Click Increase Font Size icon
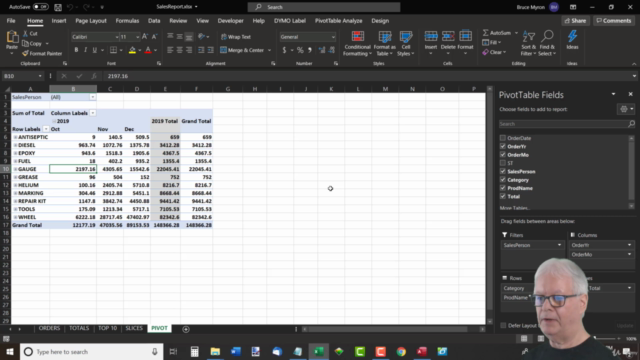 145,37
